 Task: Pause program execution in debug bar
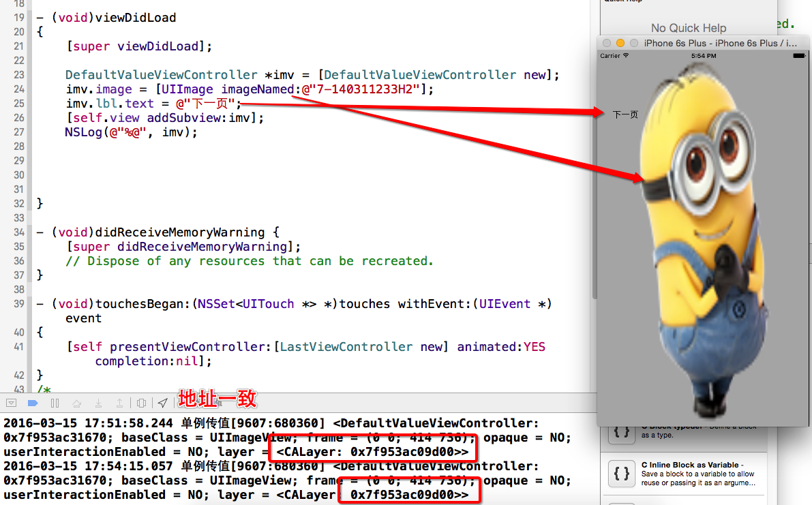click(55, 403)
